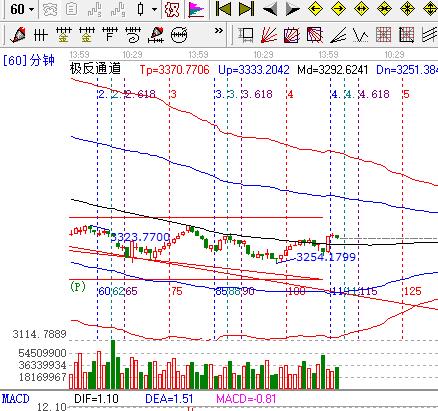This screenshot has width=438, height=411.
Task: Step forward with black right triangle
Action: pos(293,9)
